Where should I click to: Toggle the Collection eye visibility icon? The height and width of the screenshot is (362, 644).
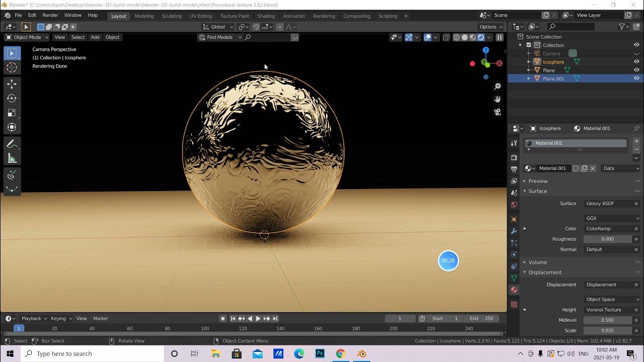coord(636,45)
